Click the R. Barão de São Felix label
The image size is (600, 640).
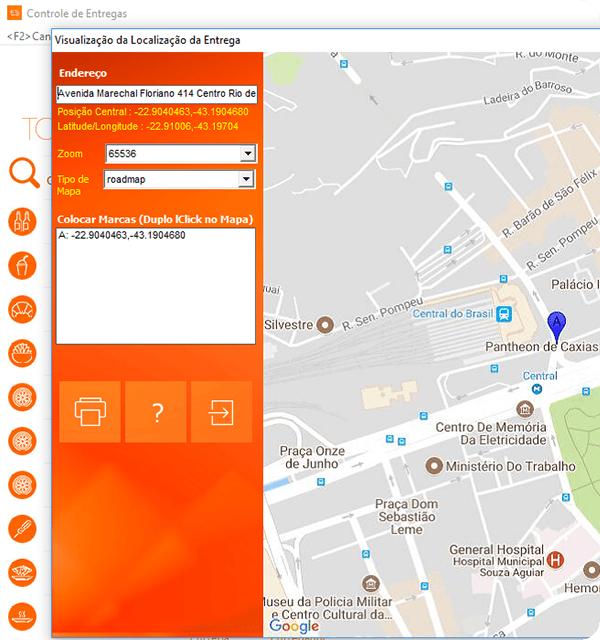[x=549, y=203]
